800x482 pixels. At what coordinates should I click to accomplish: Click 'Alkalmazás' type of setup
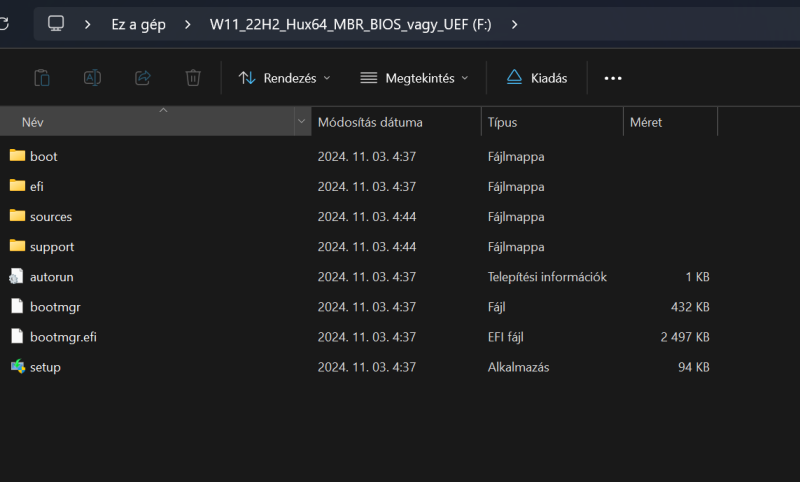click(x=518, y=367)
